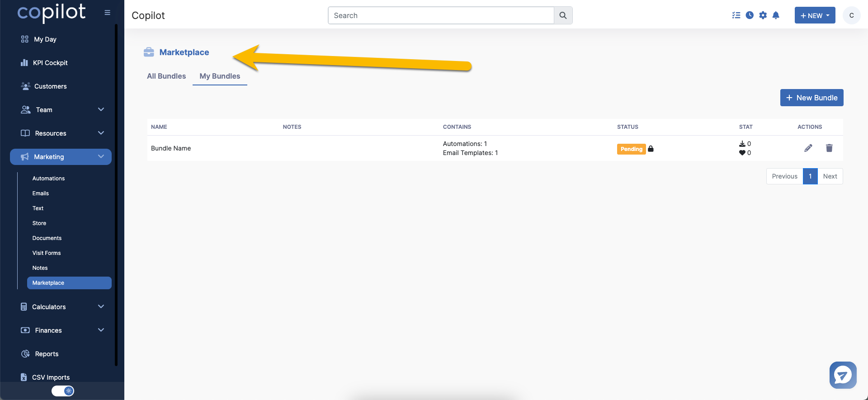Open the user avatar 'C' menu
This screenshot has height=400, width=868.
tap(851, 15)
